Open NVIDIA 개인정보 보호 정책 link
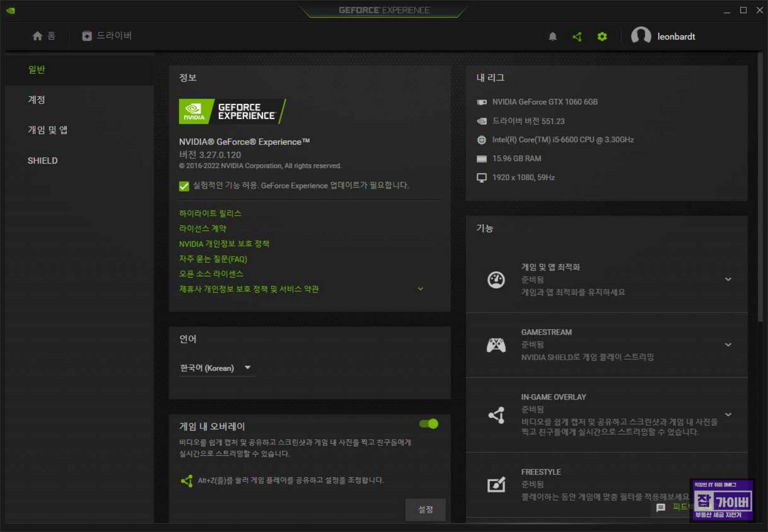 pyautogui.click(x=224, y=243)
